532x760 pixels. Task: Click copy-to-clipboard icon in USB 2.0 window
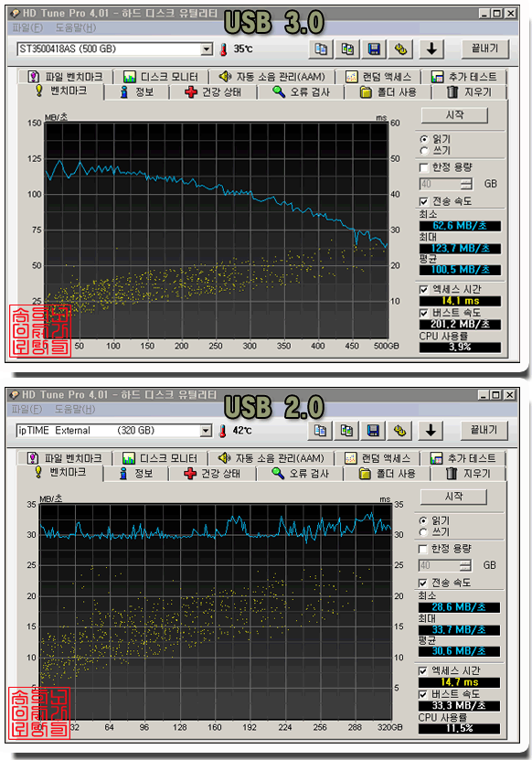pos(320,431)
